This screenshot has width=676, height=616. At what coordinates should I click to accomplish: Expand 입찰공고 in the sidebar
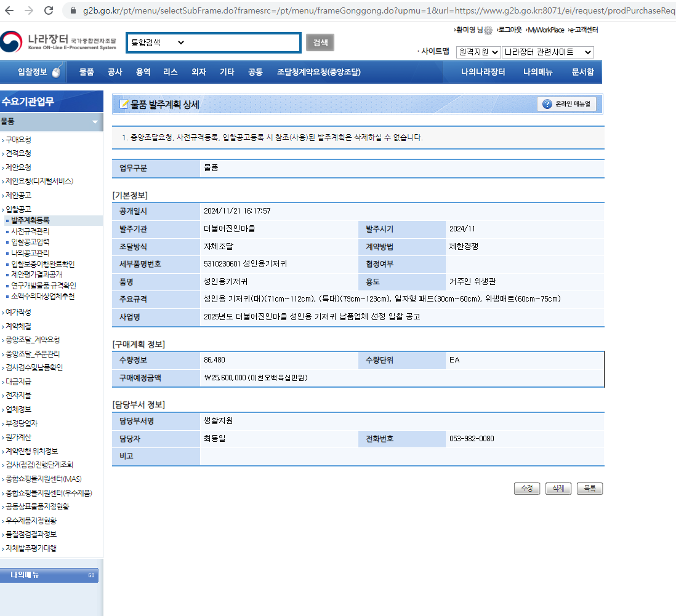pos(18,209)
